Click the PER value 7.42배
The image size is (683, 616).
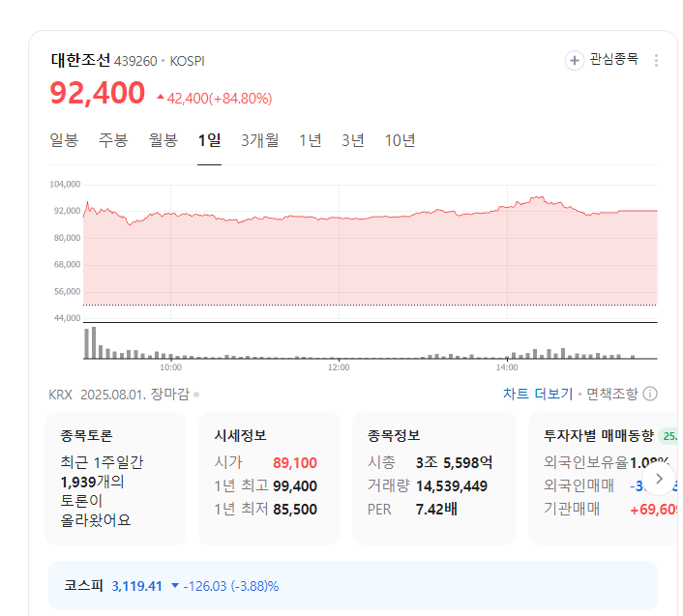(x=436, y=509)
